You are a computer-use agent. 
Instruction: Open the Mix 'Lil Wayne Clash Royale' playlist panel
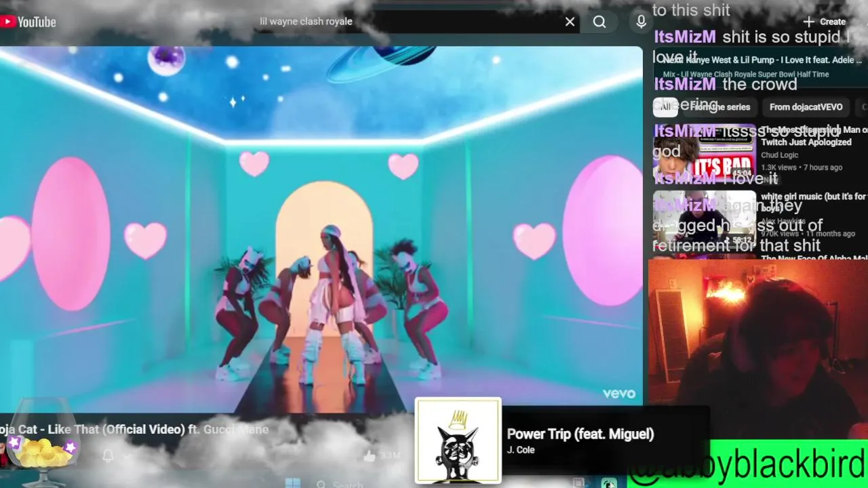(x=760, y=67)
